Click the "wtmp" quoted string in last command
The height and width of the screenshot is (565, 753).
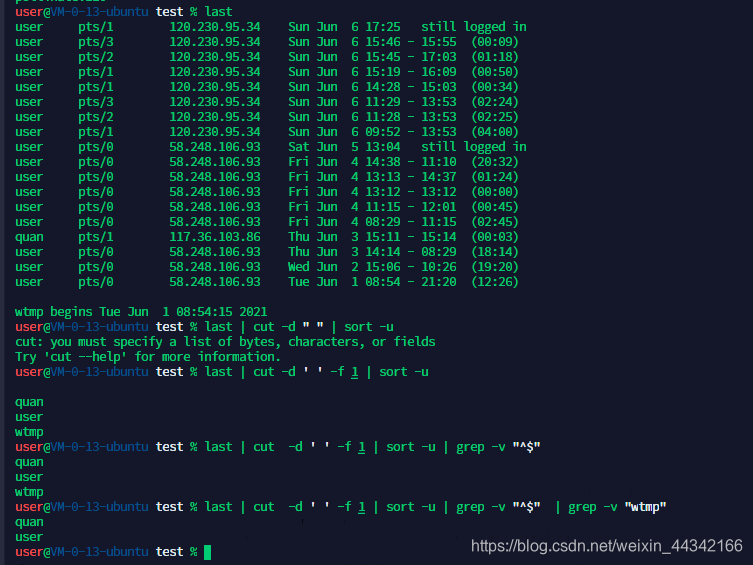tap(645, 507)
